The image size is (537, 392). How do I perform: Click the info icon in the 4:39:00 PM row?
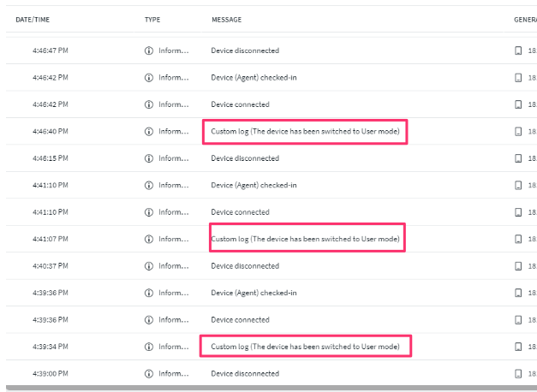pyautogui.click(x=149, y=373)
